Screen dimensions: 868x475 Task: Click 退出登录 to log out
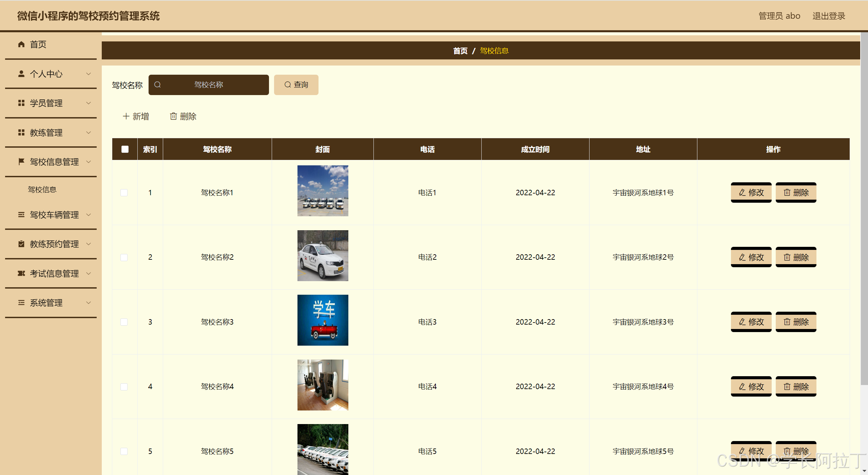click(829, 16)
